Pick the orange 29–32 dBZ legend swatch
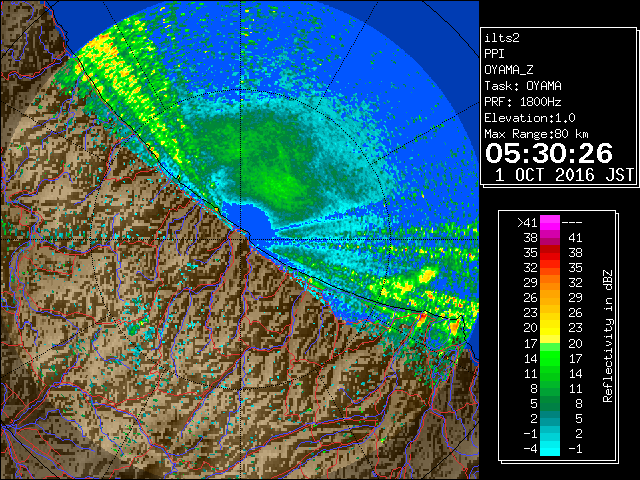This screenshot has height=480, width=640. click(550, 283)
